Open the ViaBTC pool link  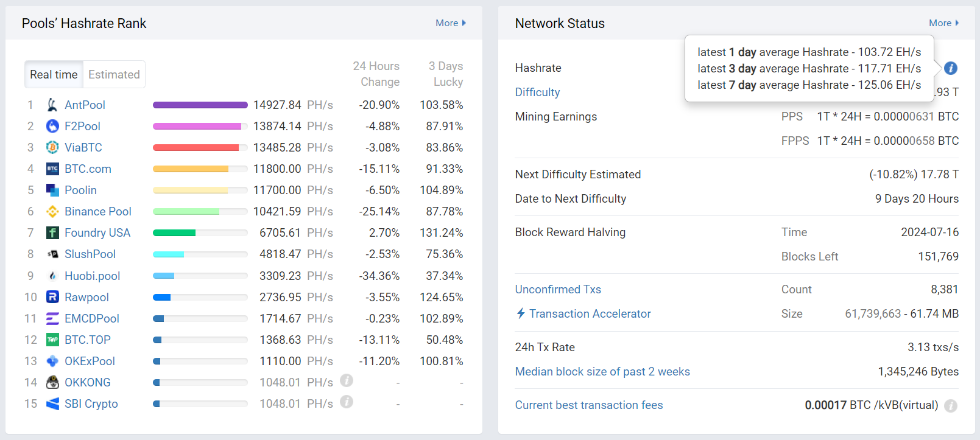click(x=83, y=147)
